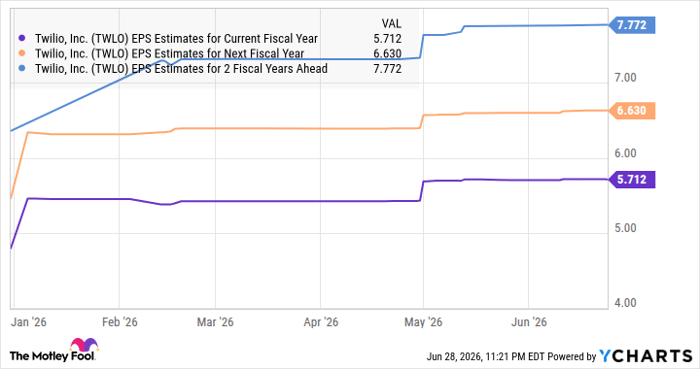Click the orange 6.630 end-value flag

(x=632, y=110)
